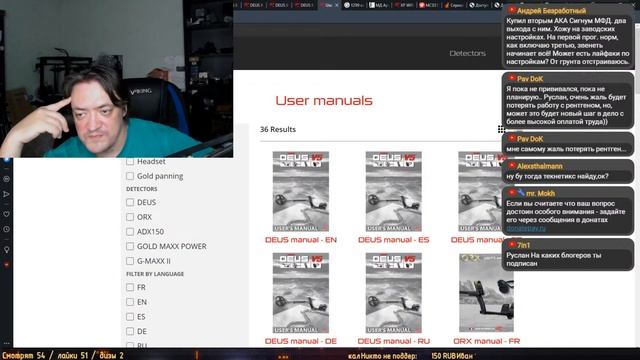The width and height of the screenshot is (640, 360).
Task: Tick the ES language checkbox
Action: [130, 317]
